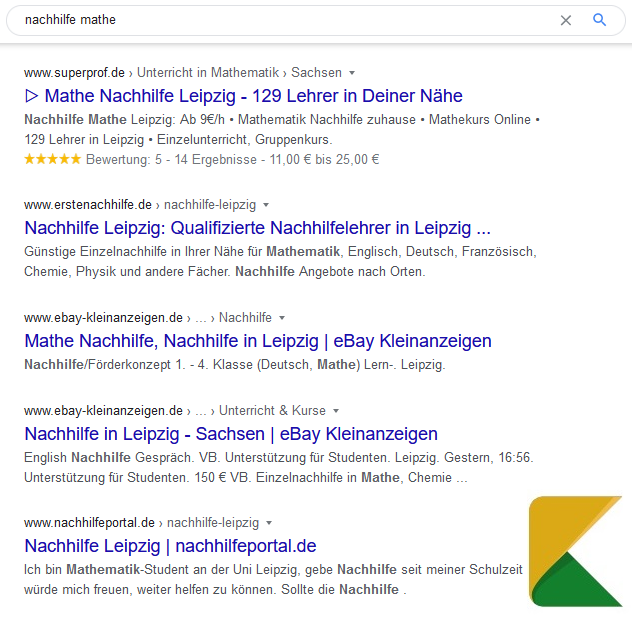The image size is (632, 617).
Task: Open Qualifizierte Nachhilfelehrer in Leipzig result
Action: (x=258, y=228)
